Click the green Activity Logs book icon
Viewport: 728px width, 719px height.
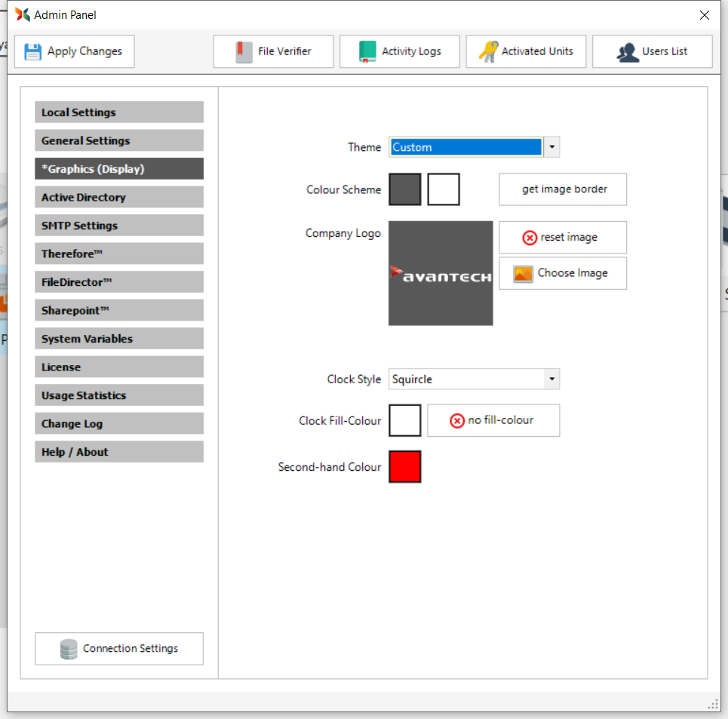[367, 51]
